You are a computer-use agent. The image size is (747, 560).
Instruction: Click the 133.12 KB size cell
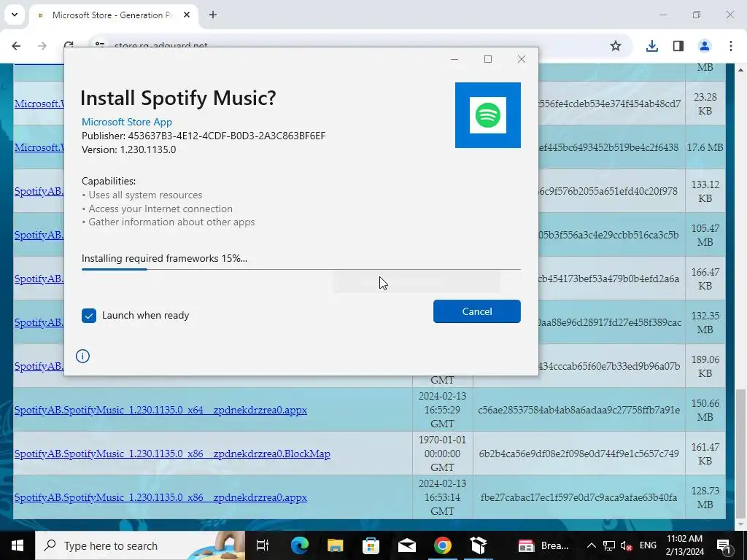(x=705, y=192)
